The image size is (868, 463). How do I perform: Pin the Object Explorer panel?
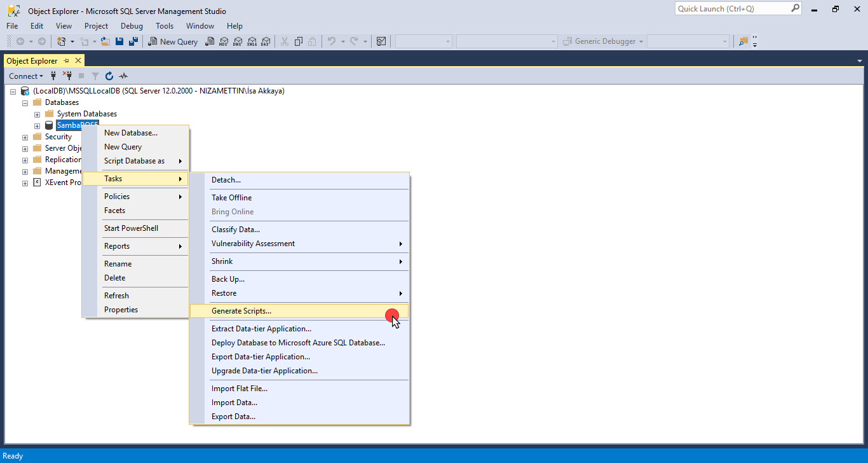[67, 60]
